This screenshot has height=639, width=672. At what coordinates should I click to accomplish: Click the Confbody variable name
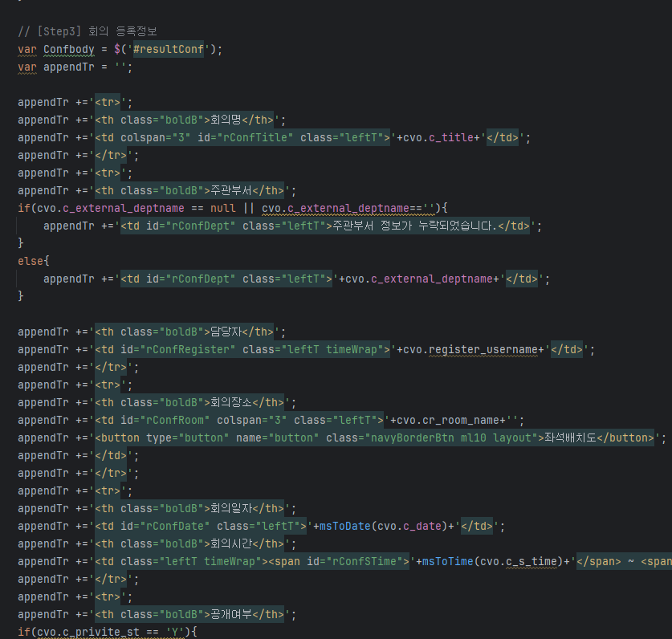coord(68,49)
